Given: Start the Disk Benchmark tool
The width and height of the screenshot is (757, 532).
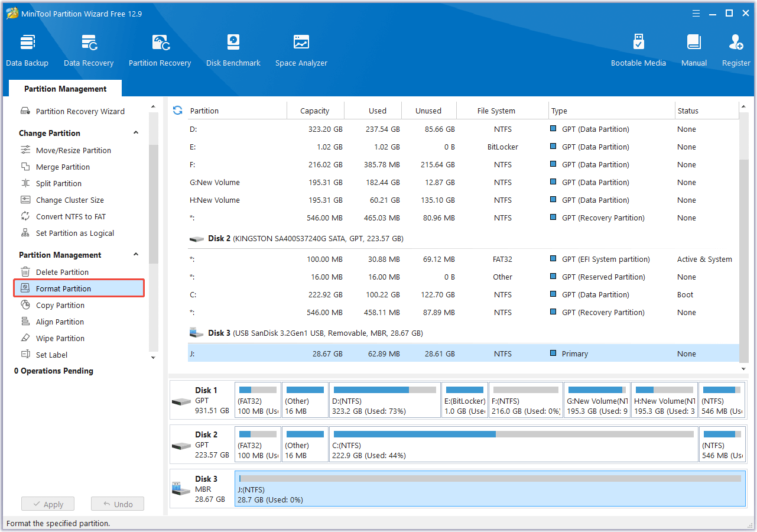Looking at the screenshot, I should coord(233,48).
